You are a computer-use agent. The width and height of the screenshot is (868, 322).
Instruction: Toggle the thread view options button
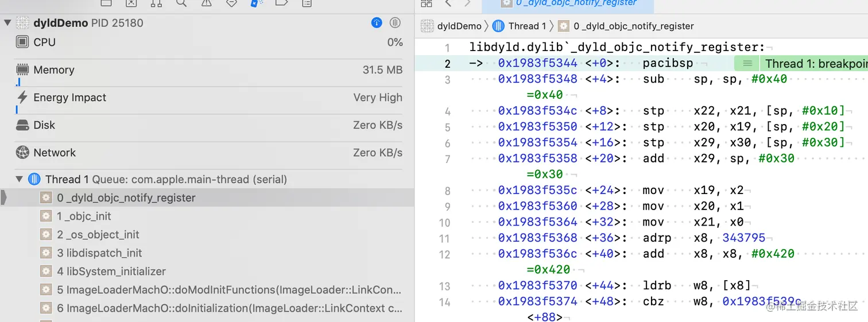(x=395, y=23)
